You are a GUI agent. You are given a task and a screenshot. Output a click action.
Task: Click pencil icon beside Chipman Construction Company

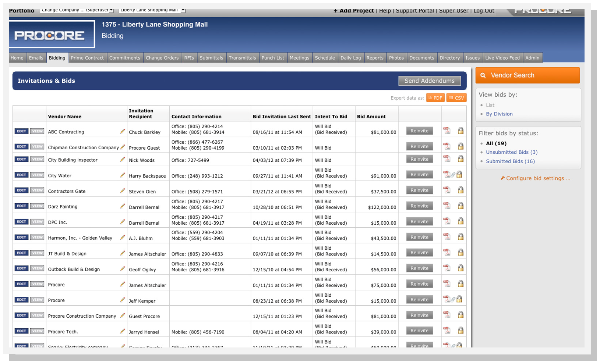pyautogui.click(x=123, y=147)
